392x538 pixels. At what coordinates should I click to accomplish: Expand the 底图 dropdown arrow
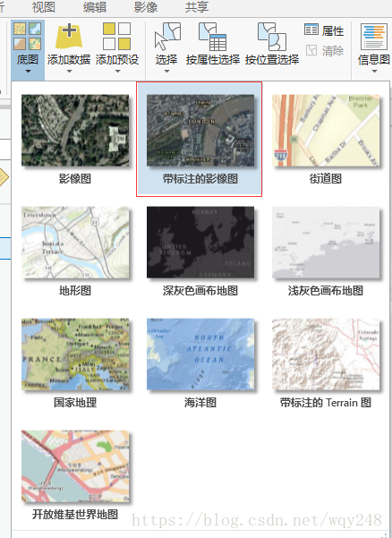(x=28, y=72)
